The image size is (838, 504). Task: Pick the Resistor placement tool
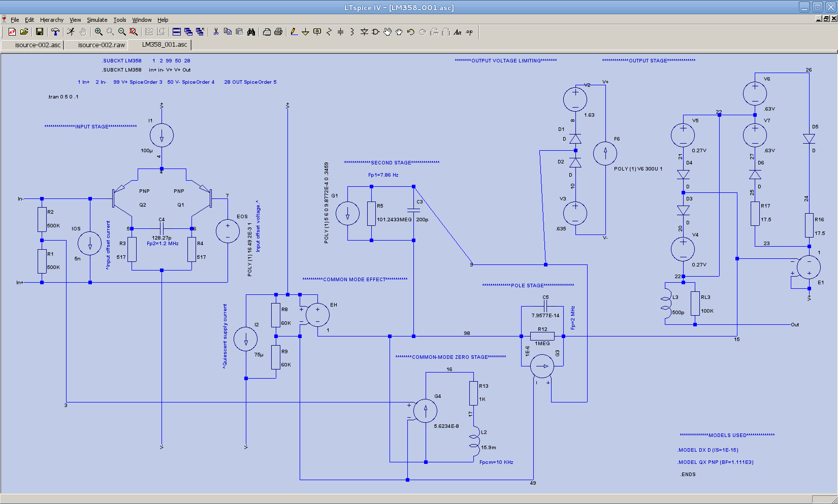coord(329,31)
